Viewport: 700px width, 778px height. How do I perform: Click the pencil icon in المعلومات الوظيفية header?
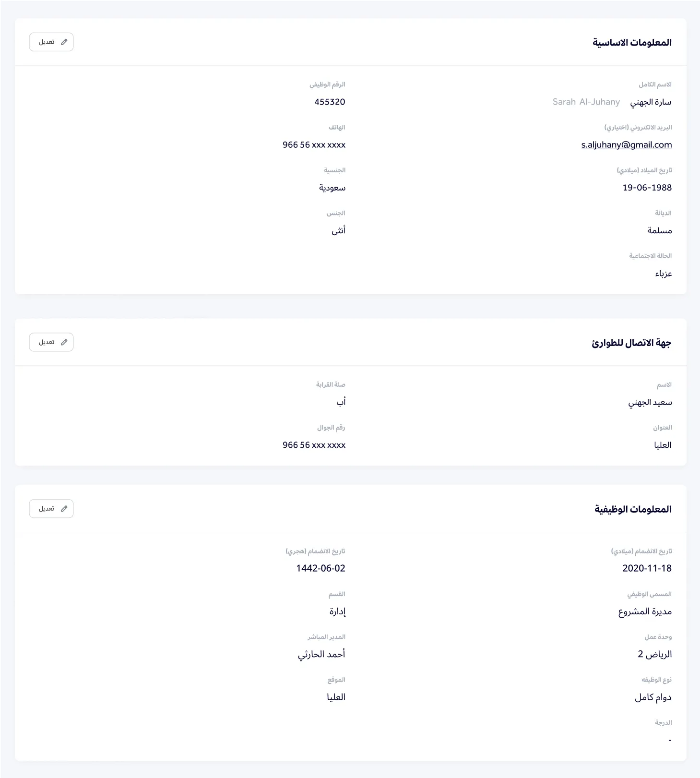(x=64, y=509)
